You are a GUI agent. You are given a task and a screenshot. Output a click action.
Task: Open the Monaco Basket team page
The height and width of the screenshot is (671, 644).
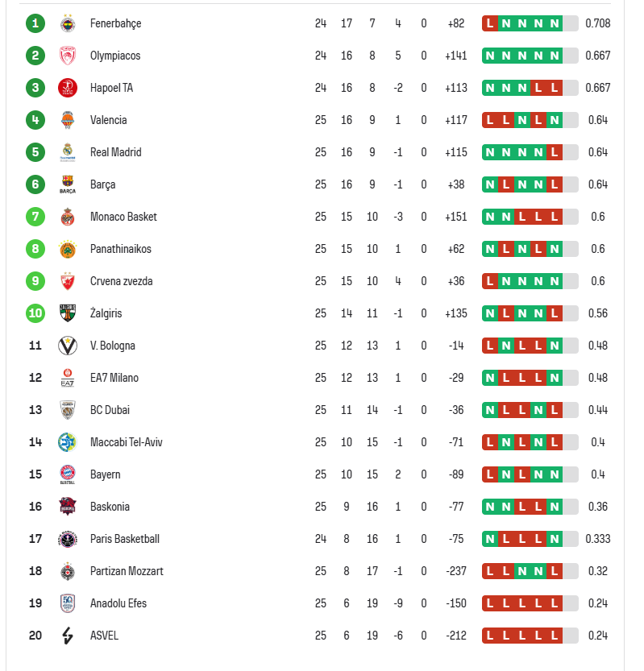pos(123,217)
